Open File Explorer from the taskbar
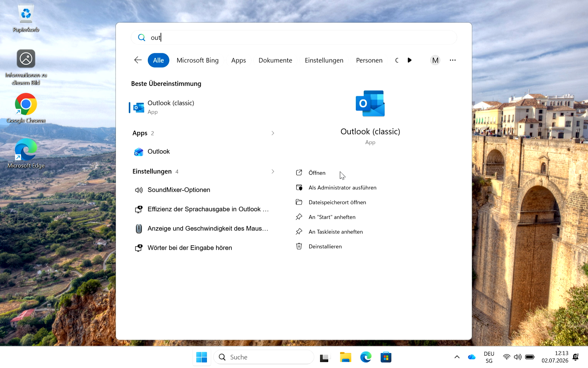Viewport: 588px width, 368px height. (345, 357)
